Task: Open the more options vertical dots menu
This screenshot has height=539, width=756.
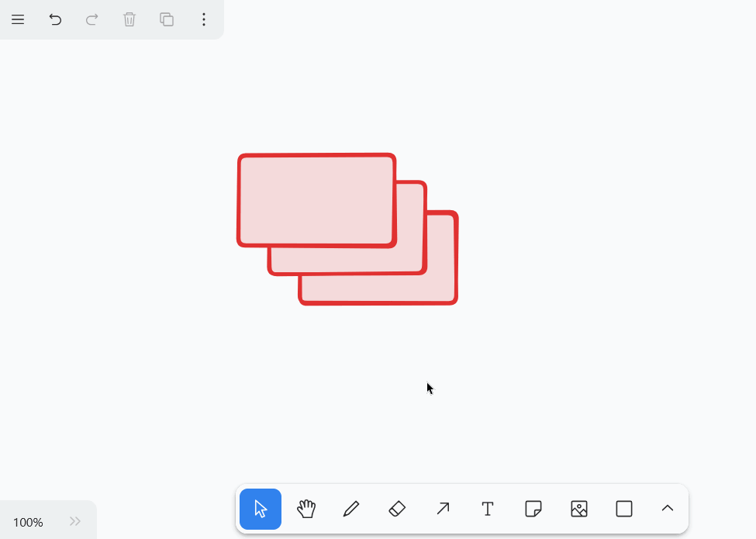Action: point(204,19)
